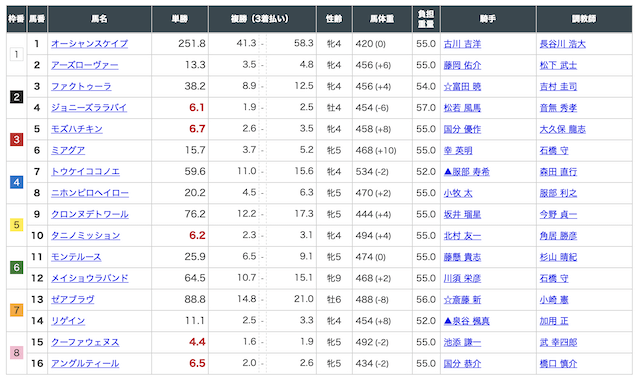Click the blue frame 4 badge
640x381 pixels.
(x=16, y=182)
